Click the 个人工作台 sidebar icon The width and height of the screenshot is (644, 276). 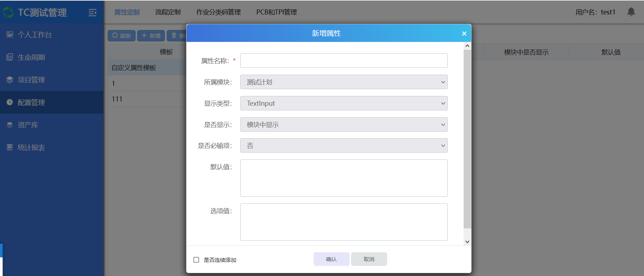pos(10,35)
